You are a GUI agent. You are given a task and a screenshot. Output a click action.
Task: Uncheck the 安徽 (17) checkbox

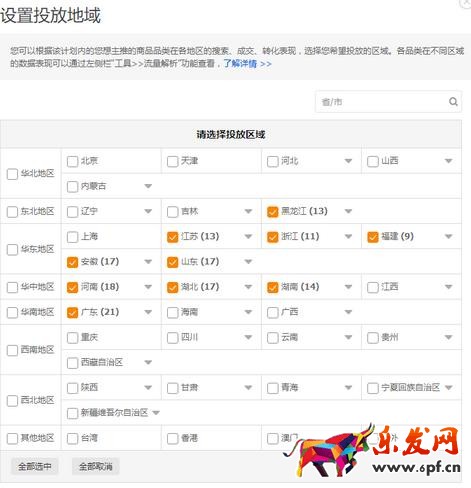click(72, 262)
